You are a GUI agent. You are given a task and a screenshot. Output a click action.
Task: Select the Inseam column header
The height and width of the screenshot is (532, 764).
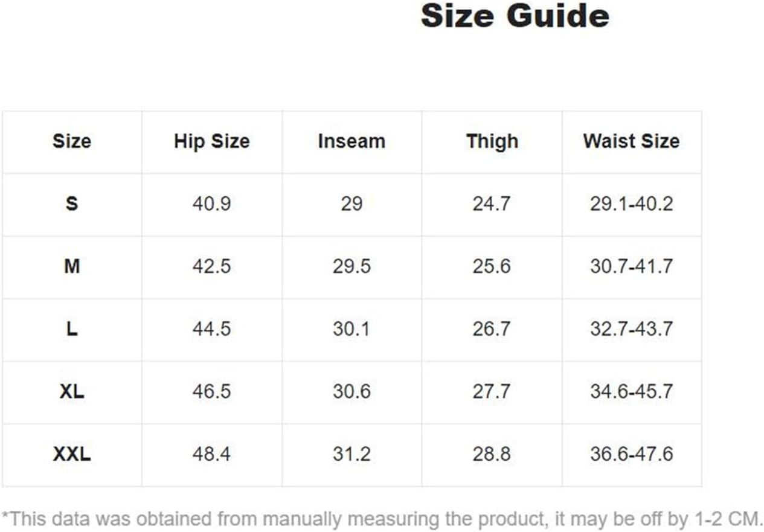352,141
